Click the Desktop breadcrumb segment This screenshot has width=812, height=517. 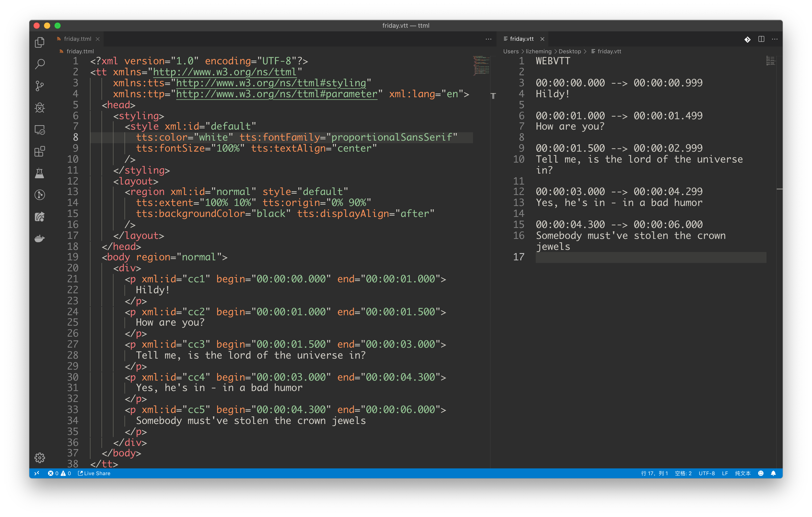(x=569, y=51)
